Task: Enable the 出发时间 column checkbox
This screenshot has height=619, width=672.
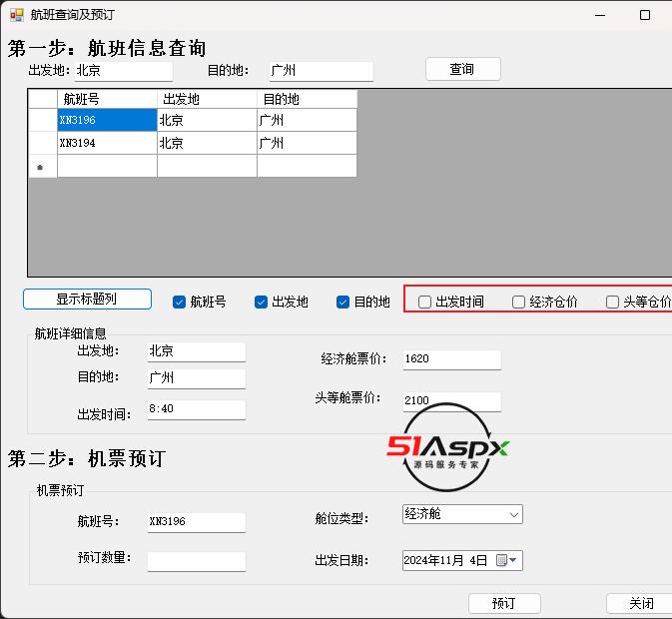Action: 425,302
